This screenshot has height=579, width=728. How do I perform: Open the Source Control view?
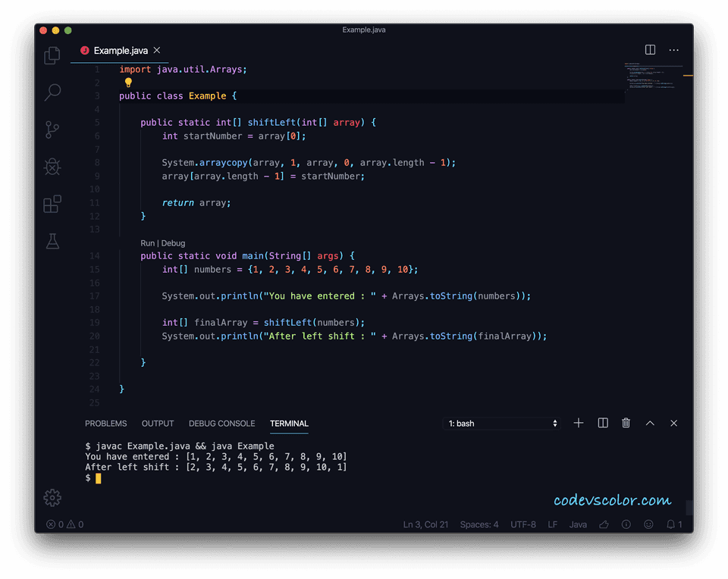click(52, 130)
